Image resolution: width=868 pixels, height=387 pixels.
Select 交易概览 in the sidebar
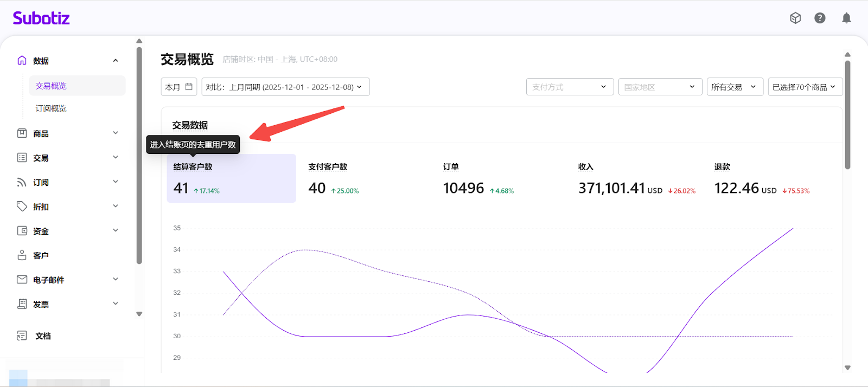51,86
